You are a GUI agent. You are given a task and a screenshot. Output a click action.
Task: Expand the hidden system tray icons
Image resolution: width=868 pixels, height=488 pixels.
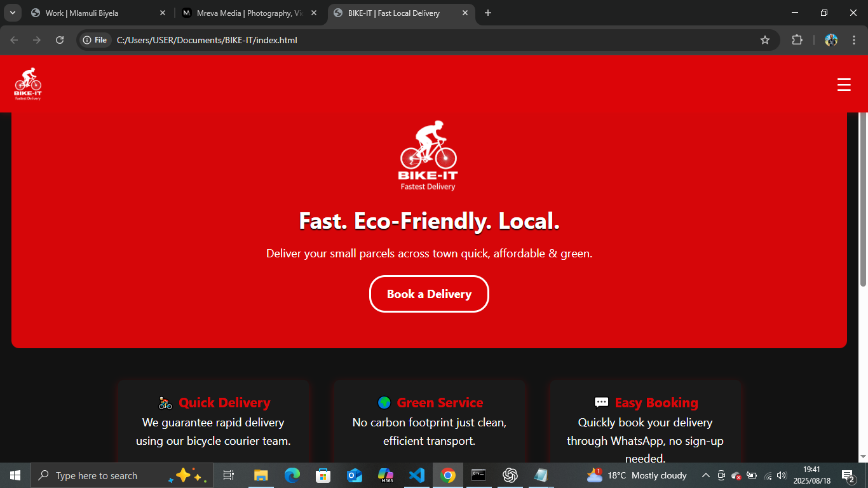(705, 475)
